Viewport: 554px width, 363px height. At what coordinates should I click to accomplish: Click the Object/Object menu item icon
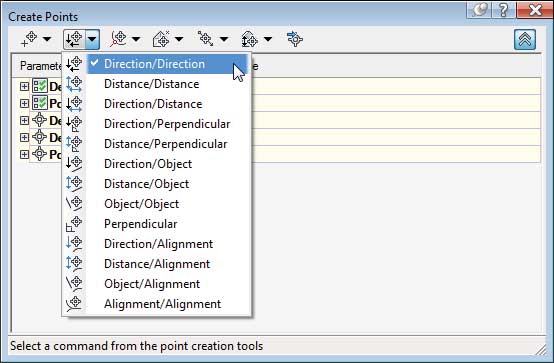point(74,204)
